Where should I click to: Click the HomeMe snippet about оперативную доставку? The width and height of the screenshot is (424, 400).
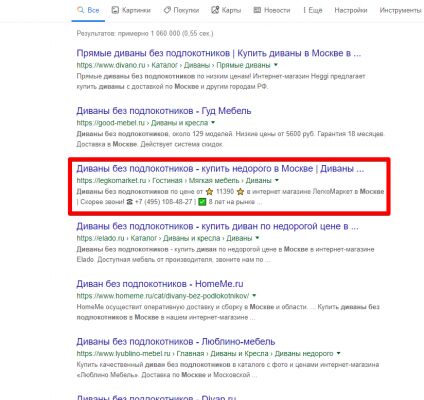(228, 312)
